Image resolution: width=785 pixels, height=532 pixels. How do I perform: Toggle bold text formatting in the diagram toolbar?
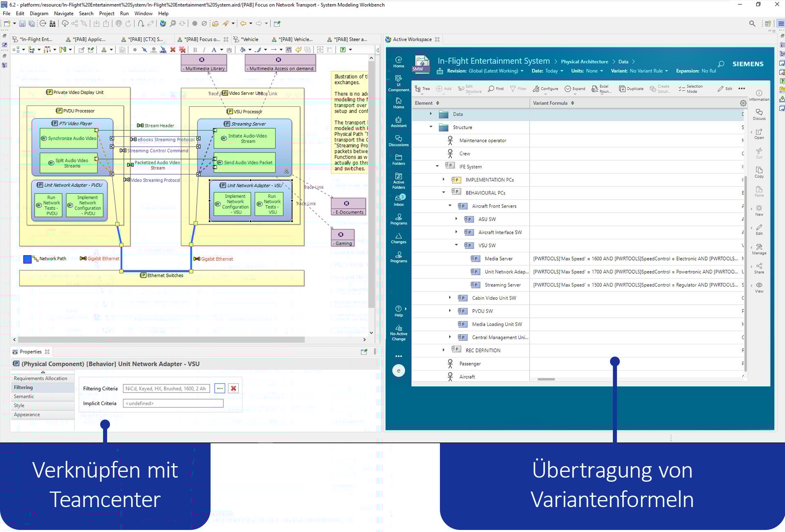click(195, 49)
